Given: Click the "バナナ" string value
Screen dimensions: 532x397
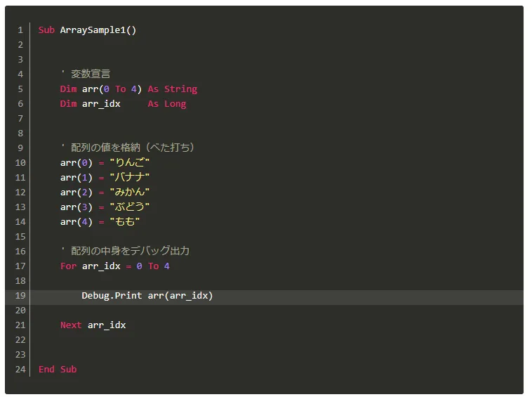Looking at the screenshot, I should 130,177.
